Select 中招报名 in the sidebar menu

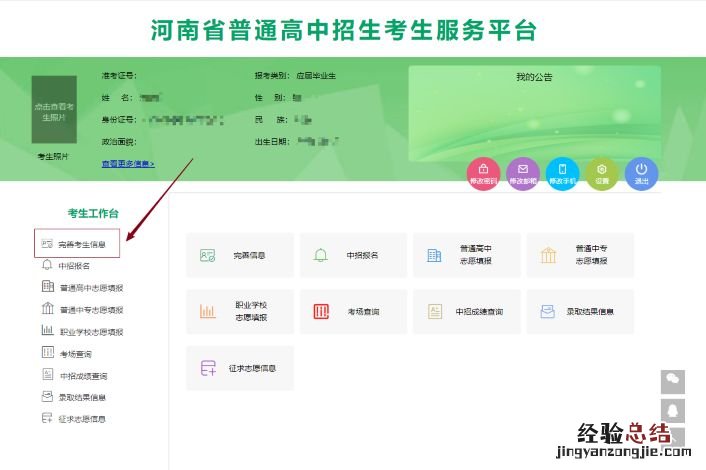tap(73, 266)
